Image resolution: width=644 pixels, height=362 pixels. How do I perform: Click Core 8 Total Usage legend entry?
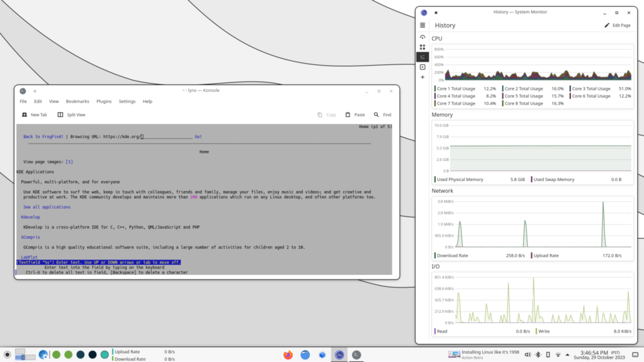point(533,103)
